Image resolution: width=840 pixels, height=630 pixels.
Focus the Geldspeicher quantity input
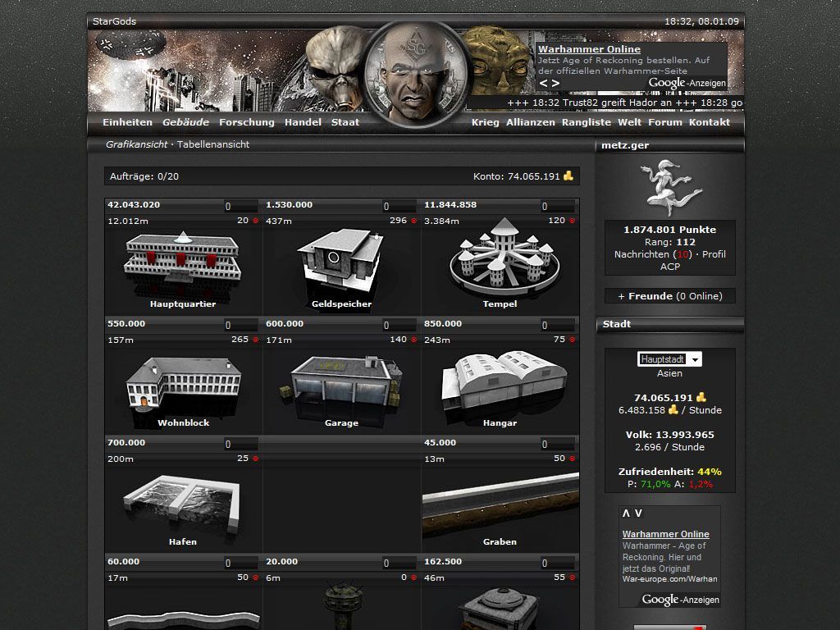coord(399,206)
